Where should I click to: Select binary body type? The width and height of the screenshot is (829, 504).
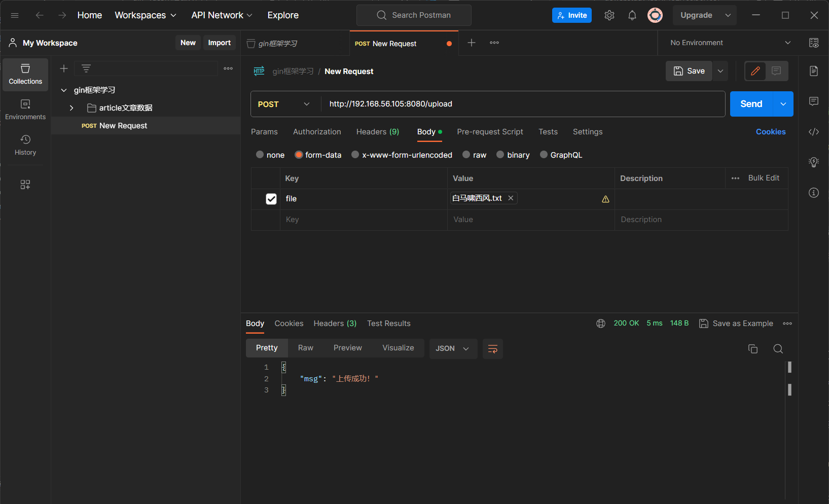pyautogui.click(x=500, y=155)
